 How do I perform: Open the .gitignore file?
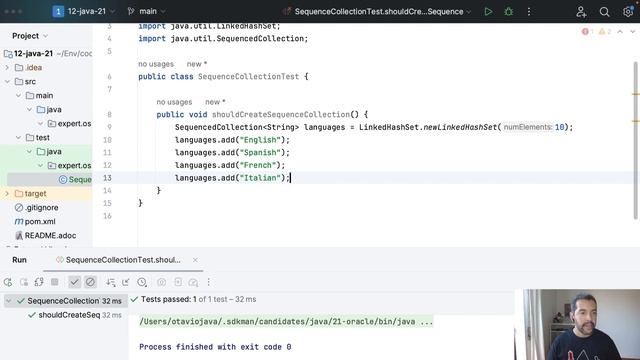tap(37, 207)
